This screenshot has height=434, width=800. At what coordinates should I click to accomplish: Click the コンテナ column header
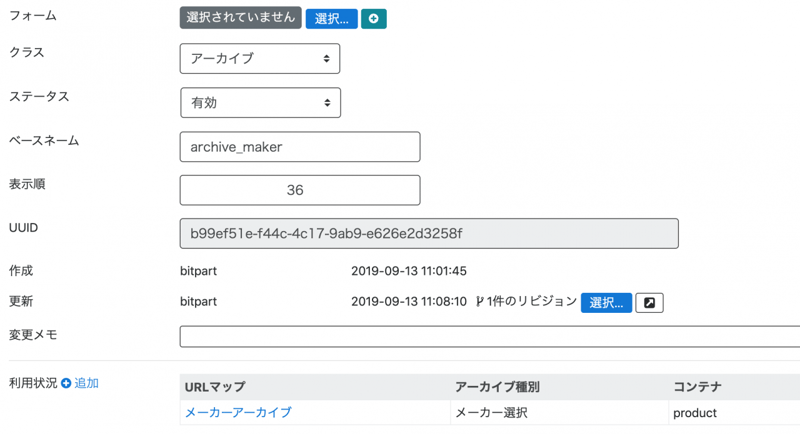[698, 387]
